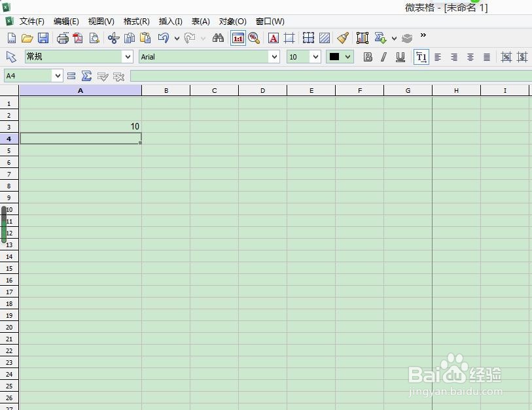The width and height of the screenshot is (532, 410).
Task: Open the 文件(F) menu
Action: coord(32,22)
